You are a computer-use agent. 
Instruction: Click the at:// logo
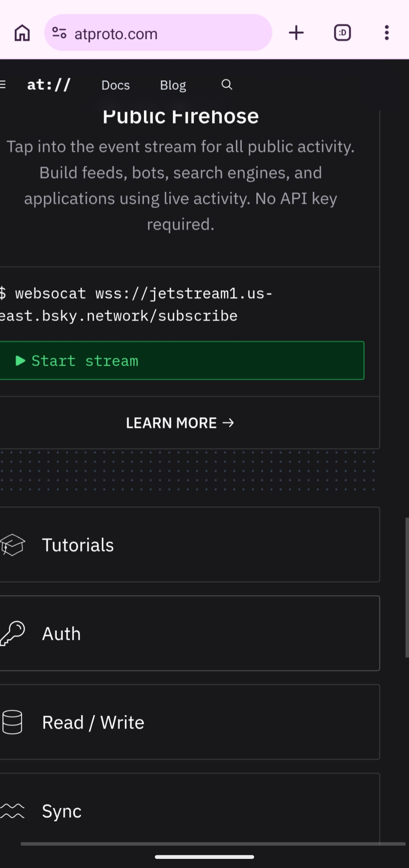click(49, 85)
